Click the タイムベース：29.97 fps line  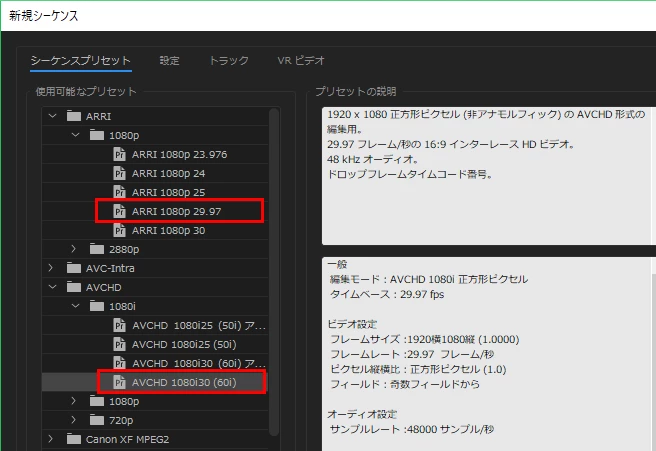pyautogui.click(x=387, y=294)
